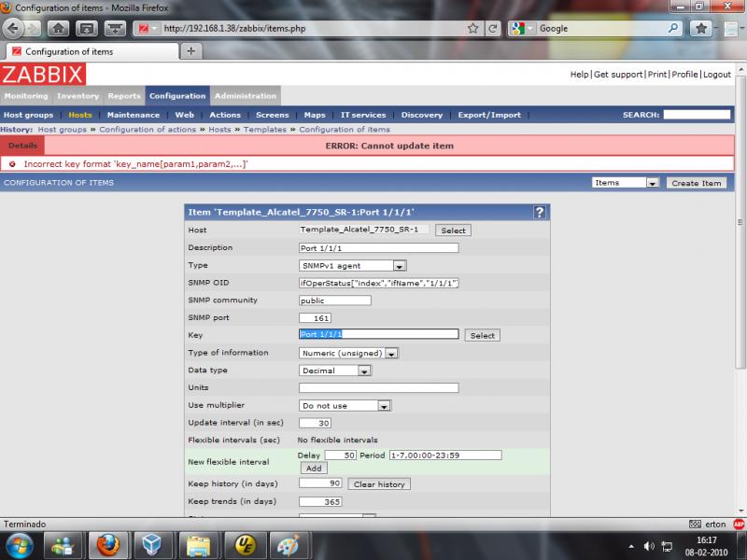Open the Items dropdown next to Create Item
747x560 pixels.
tap(653, 183)
